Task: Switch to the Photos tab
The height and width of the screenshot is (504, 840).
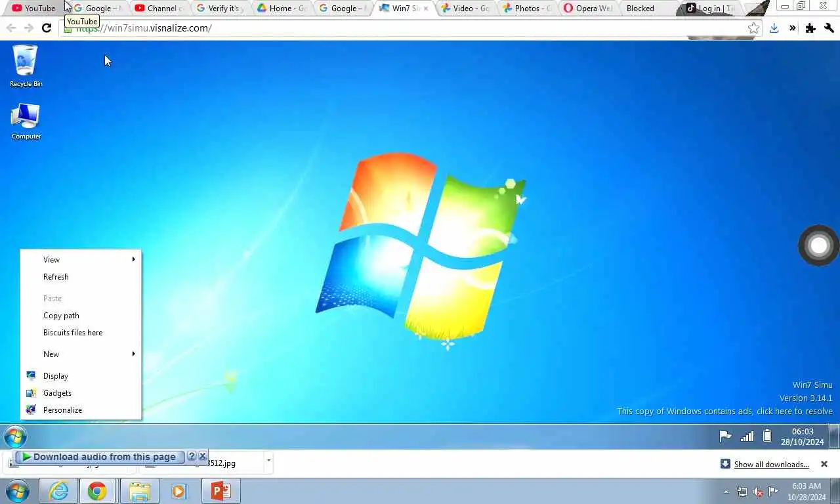Action: point(526,9)
